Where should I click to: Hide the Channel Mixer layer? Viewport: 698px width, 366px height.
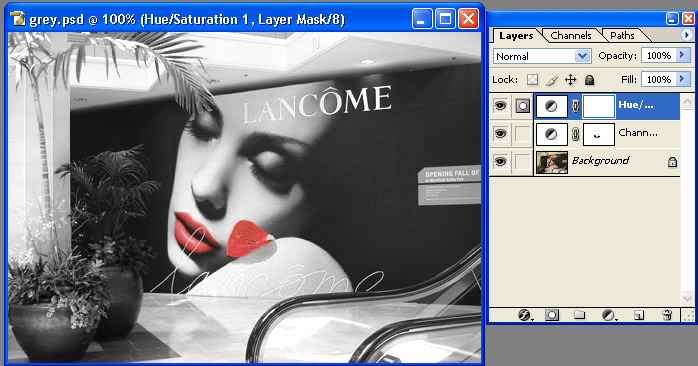pyautogui.click(x=500, y=134)
